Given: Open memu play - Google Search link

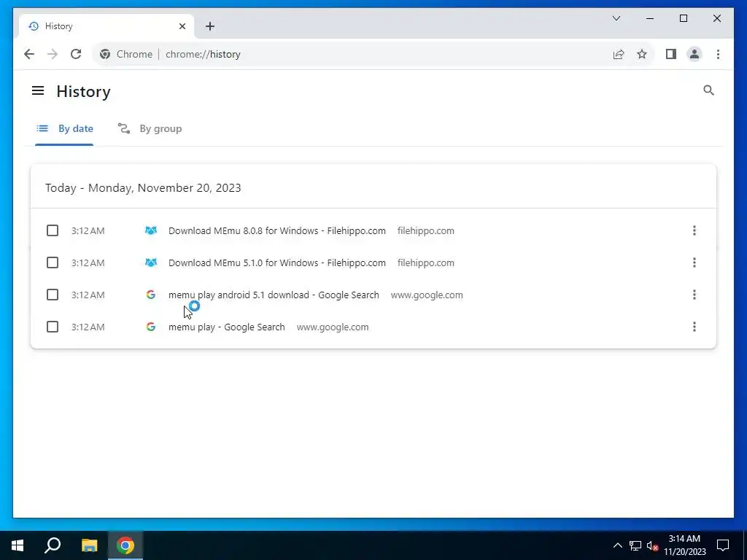Looking at the screenshot, I should pyautogui.click(x=226, y=327).
